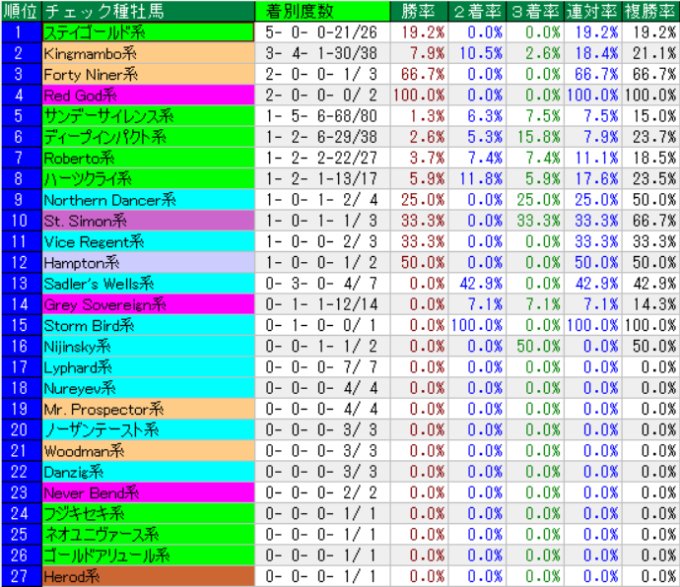The width and height of the screenshot is (680, 587).
Task: Click the record 0- 1- 1-12/14
Action: coord(321,304)
